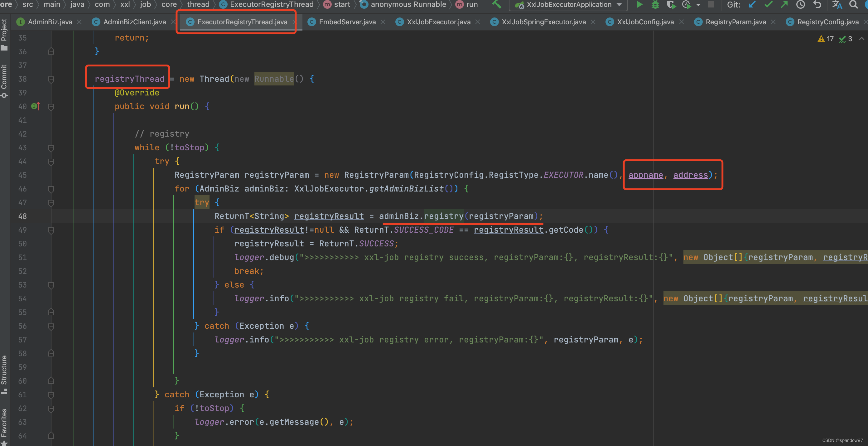Git commit green checkmark icon
Image resolution: width=868 pixels, height=446 pixels.
click(x=768, y=4)
